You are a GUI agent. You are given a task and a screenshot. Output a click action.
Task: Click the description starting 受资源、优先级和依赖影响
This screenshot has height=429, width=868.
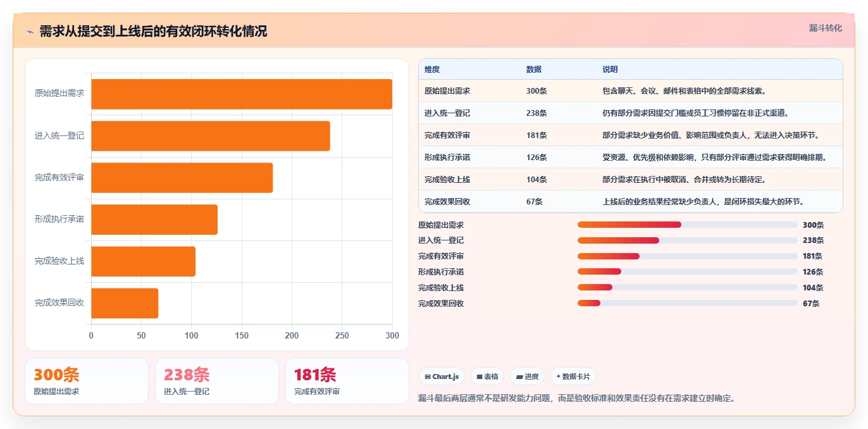(x=716, y=158)
